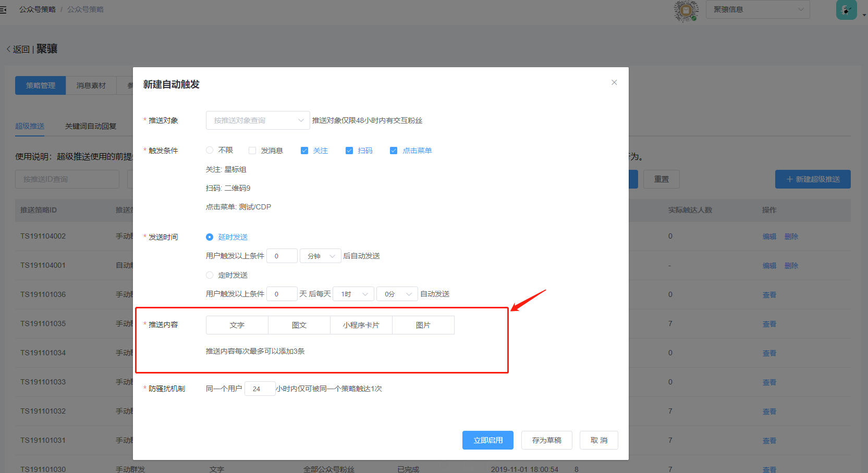Open the 按推送对象查询 dropdown
Screen dimensions: 868x473
(x=258, y=120)
